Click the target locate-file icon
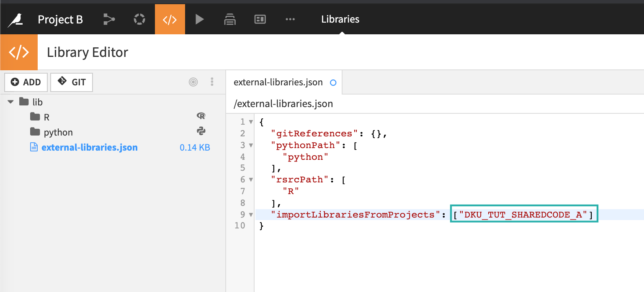The image size is (644, 292). 193,82
